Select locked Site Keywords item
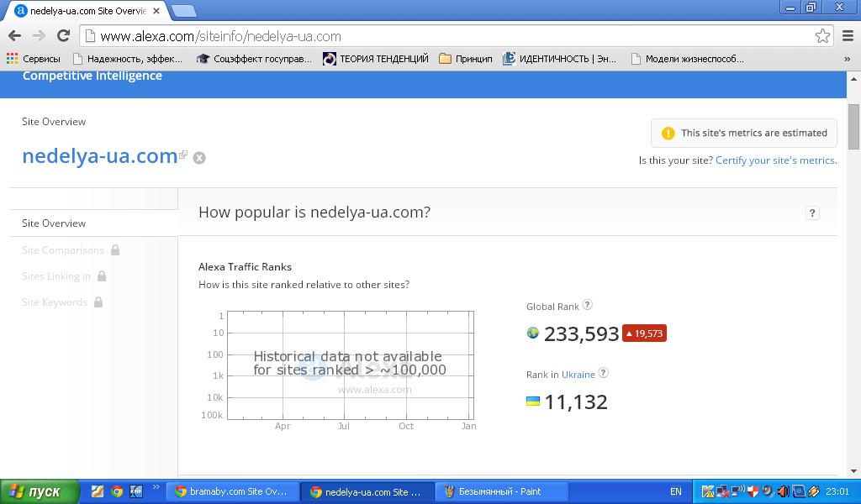Screen dimensions: 861x504 tap(55, 302)
